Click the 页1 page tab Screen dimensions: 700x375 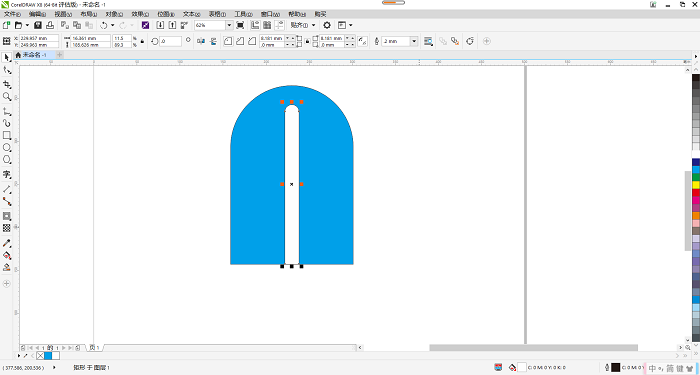94,347
